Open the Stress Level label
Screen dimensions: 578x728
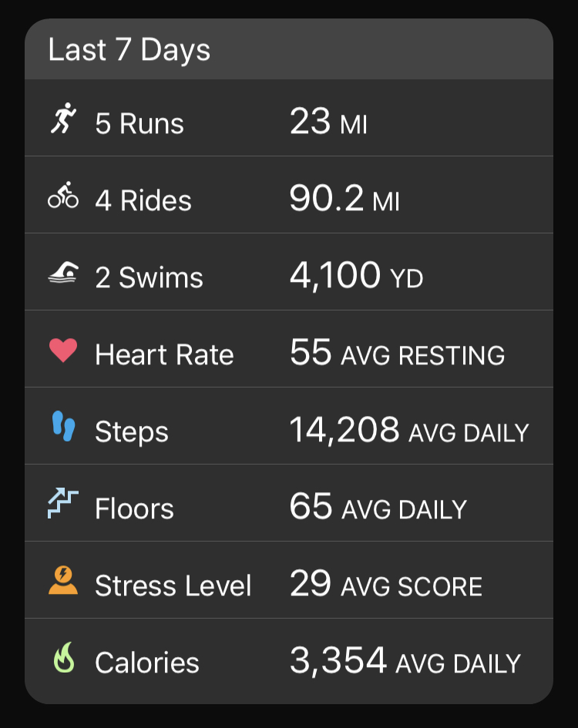[173, 585]
